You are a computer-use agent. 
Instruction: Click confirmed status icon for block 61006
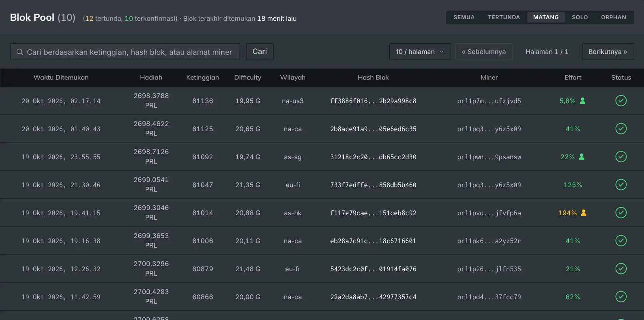pyautogui.click(x=621, y=241)
